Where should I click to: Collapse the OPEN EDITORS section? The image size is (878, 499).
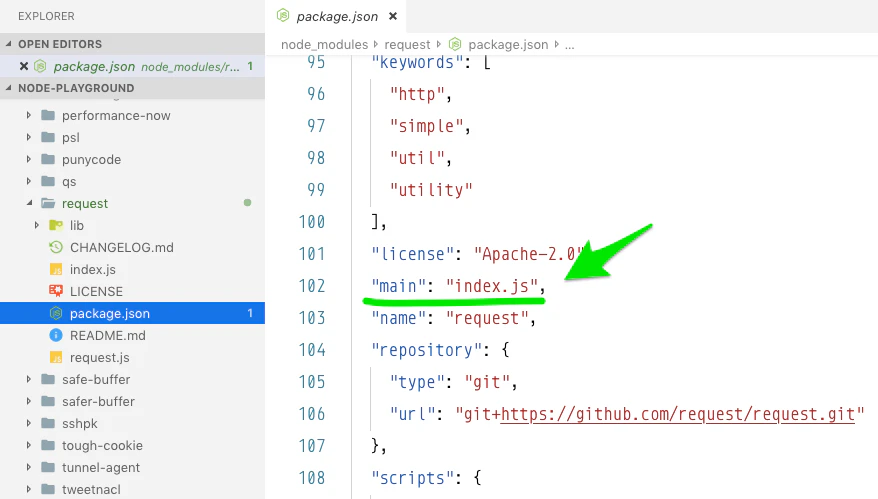[x=8, y=44]
